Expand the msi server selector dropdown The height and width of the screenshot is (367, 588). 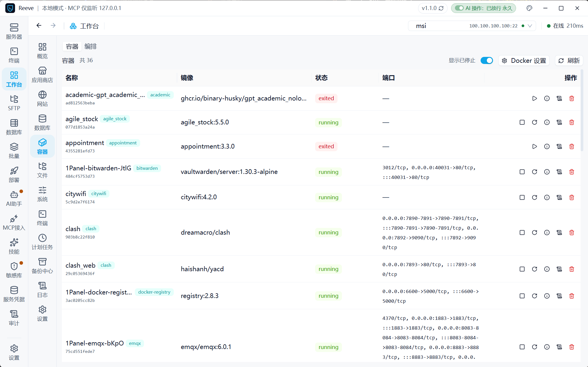point(472,26)
